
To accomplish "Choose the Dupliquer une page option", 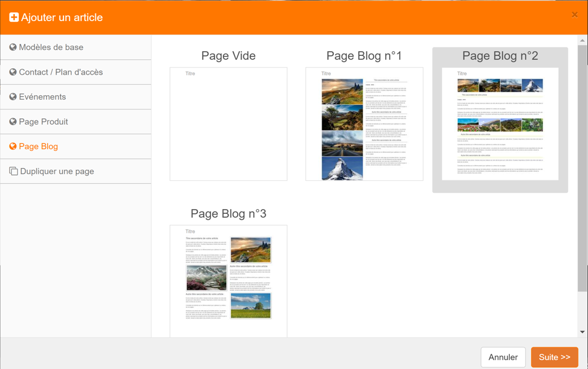I will click(57, 172).
